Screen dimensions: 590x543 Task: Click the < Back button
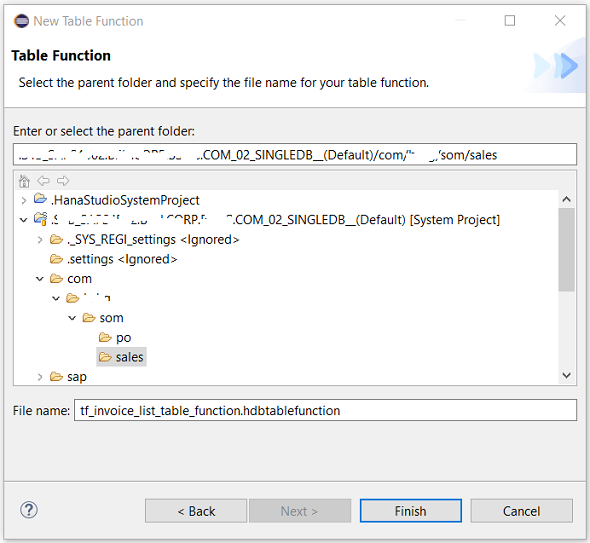click(x=196, y=511)
